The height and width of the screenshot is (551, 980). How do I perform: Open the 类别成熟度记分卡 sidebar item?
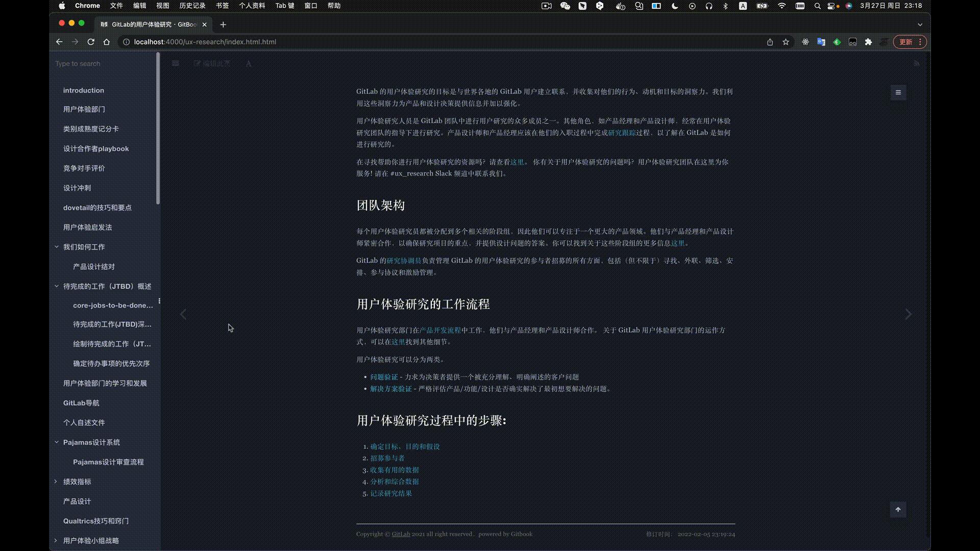point(91,129)
